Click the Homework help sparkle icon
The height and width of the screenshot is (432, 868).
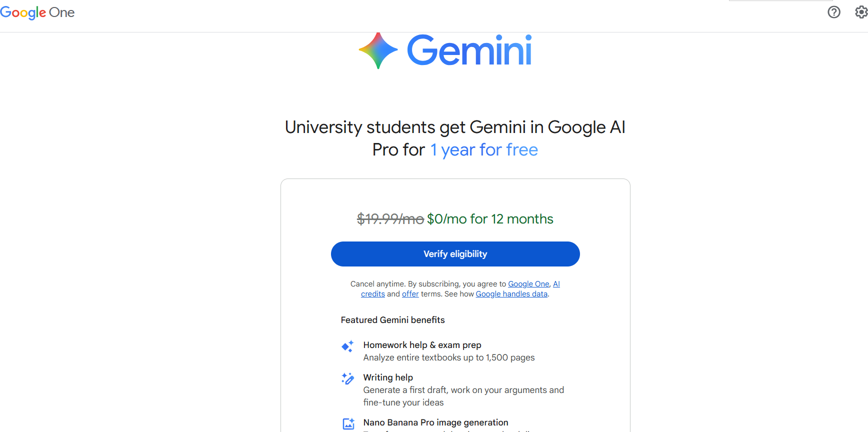tap(347, 346)
